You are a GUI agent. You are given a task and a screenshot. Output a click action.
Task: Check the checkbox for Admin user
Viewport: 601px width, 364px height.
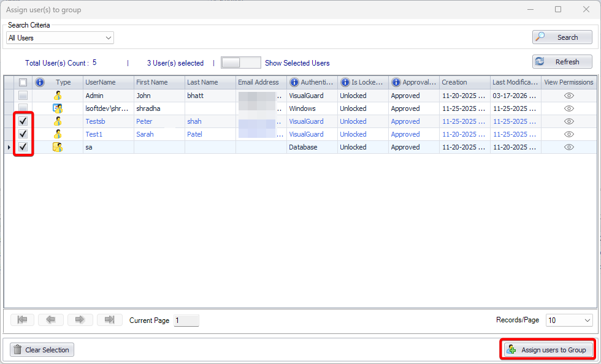pyautogui.click(x=23, y=96)
